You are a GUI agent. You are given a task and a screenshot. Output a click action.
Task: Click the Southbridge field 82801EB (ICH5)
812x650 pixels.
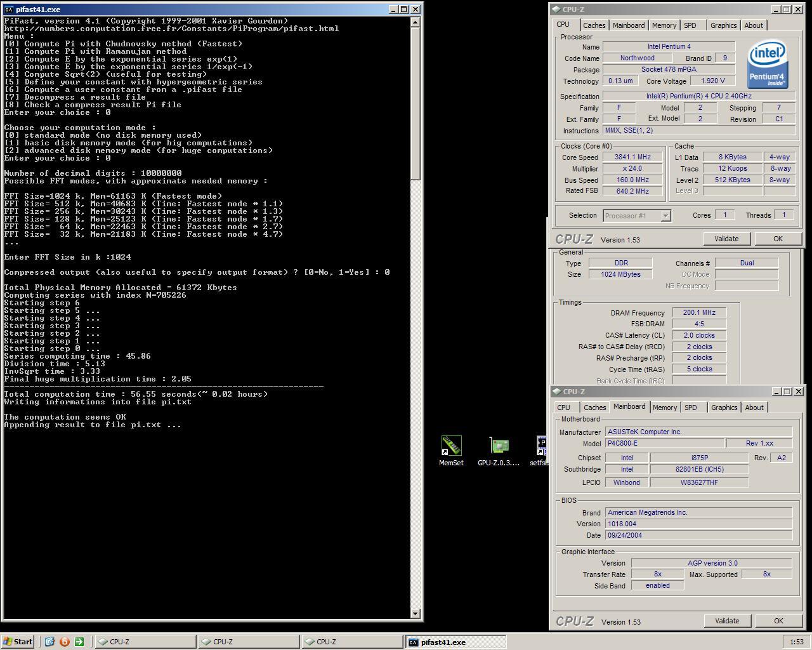point(700,470)
